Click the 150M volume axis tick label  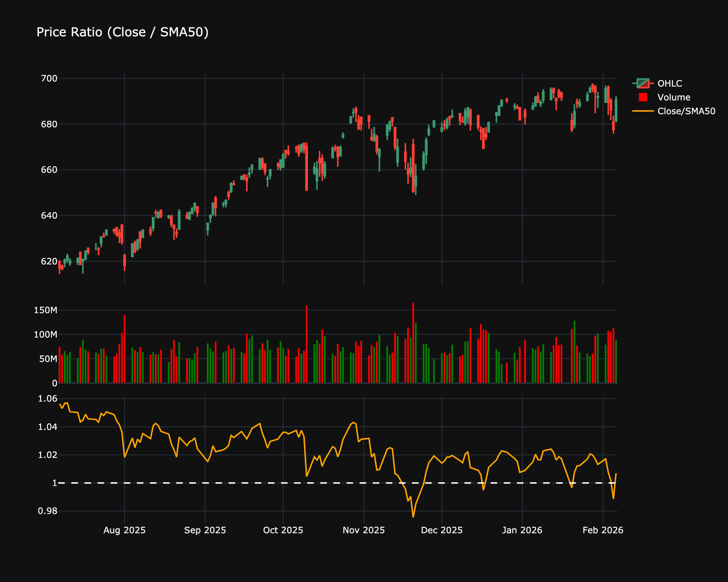45,310
